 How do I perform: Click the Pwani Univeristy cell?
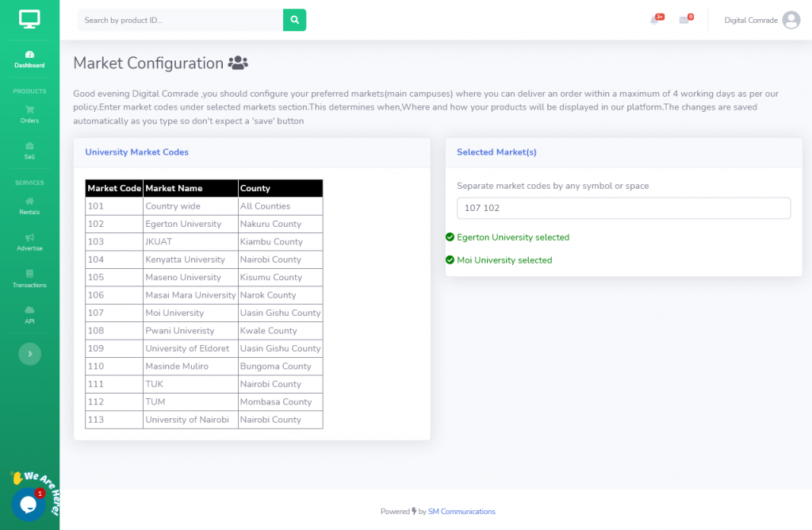[x=190, y=331]
